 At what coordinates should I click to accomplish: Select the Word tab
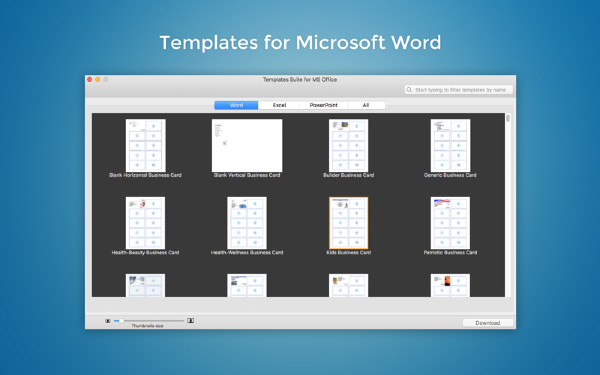(x=236, y=105)
